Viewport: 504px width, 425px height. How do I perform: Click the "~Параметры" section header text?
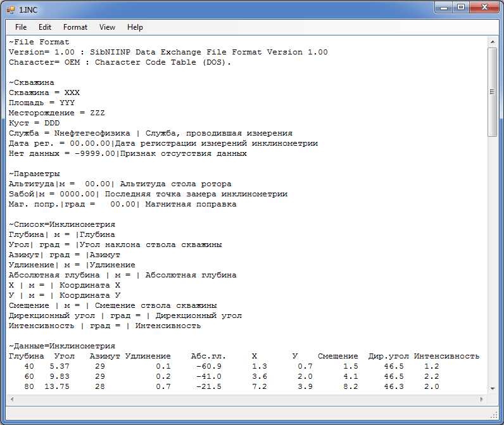(34, 174)
